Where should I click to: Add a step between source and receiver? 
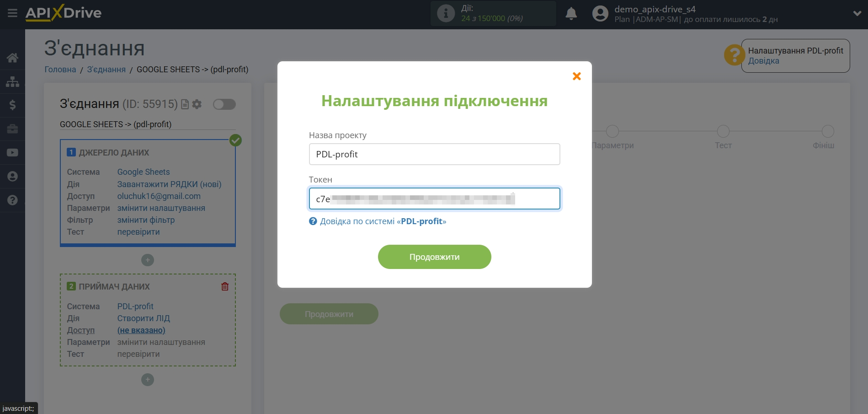[148, 260]
